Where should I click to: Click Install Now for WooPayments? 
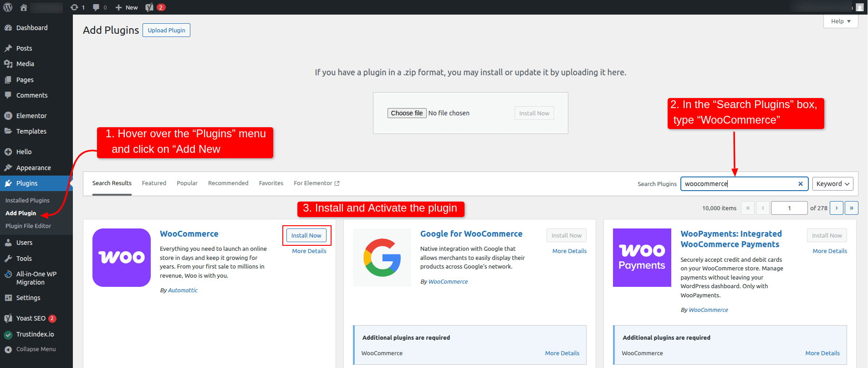pos(827,235)
